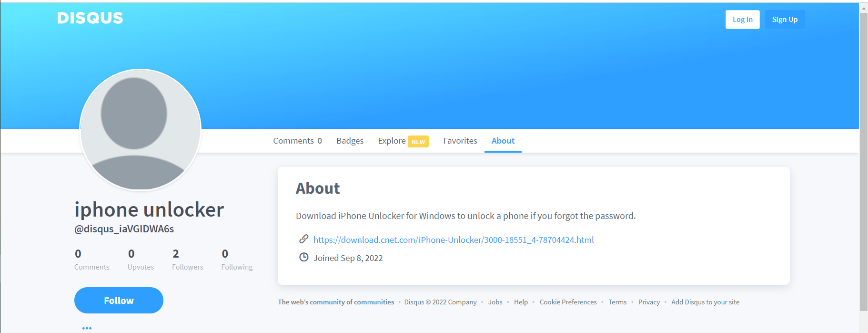The height and width of the screenshot is (333, 868).
Task: Click the iphone unlocker profile name
Action: (149, 209)
